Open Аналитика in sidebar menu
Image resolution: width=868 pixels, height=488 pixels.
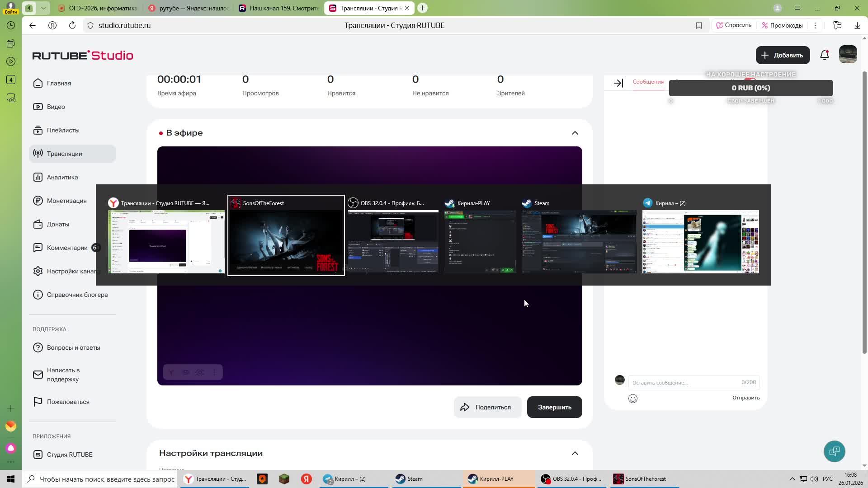click(62, 177)
